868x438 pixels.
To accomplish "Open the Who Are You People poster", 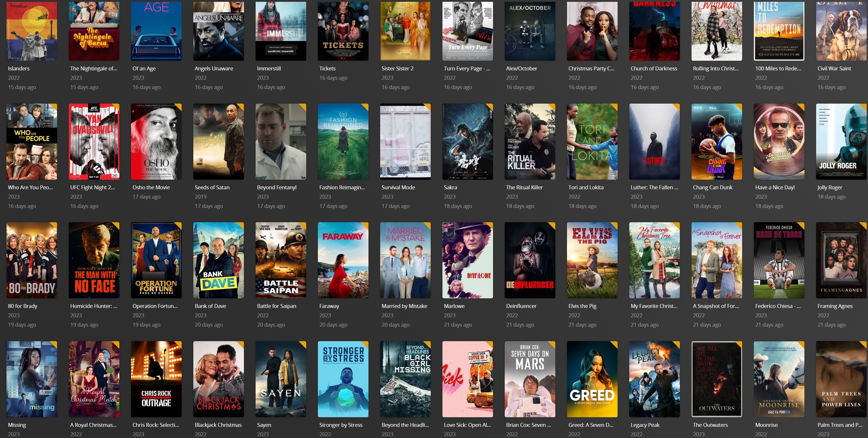I will point(32,141).
